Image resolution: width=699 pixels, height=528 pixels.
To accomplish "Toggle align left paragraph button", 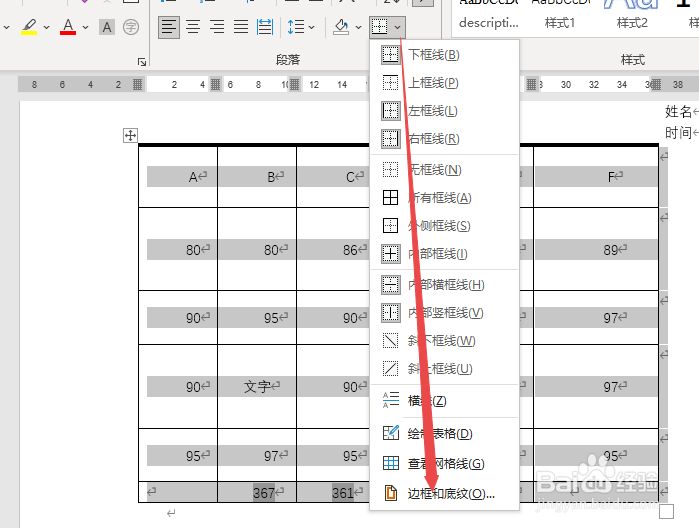I will click(x=169, y=27).
